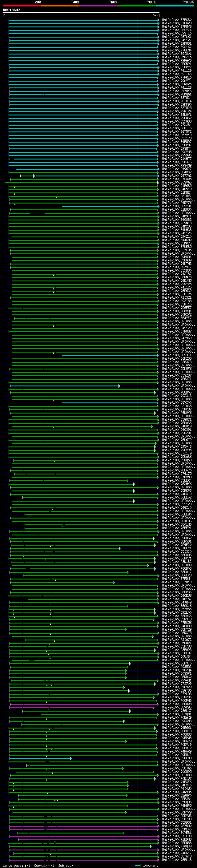Screen dimensions: 197x868
Task: Open the UniRef100_Q3HRY7 hit label
Action: (176, 67)
